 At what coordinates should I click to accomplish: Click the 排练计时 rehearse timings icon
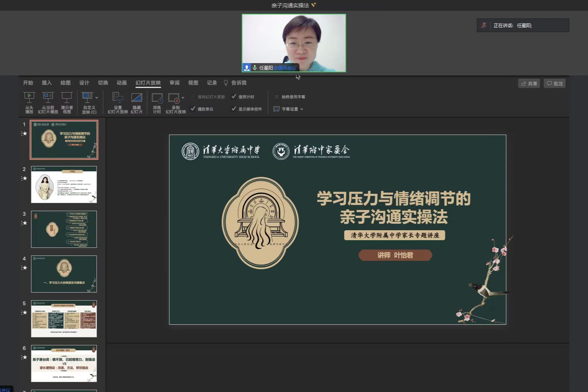pyautogui.click(x=157, y=98)
